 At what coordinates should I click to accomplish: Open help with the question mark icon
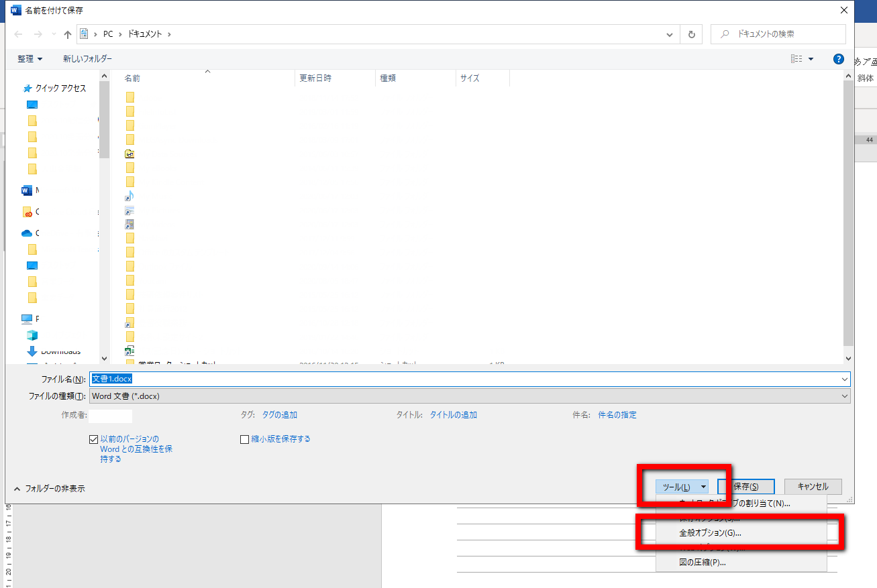point(838,59)
